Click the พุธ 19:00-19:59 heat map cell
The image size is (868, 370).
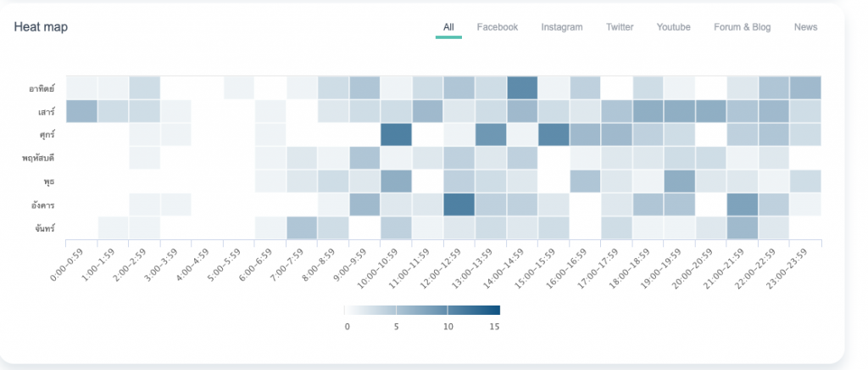pos(680,182)
